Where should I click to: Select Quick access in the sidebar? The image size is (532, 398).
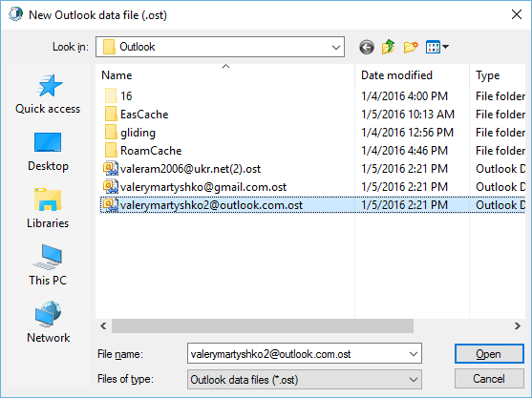click(48, 94)
